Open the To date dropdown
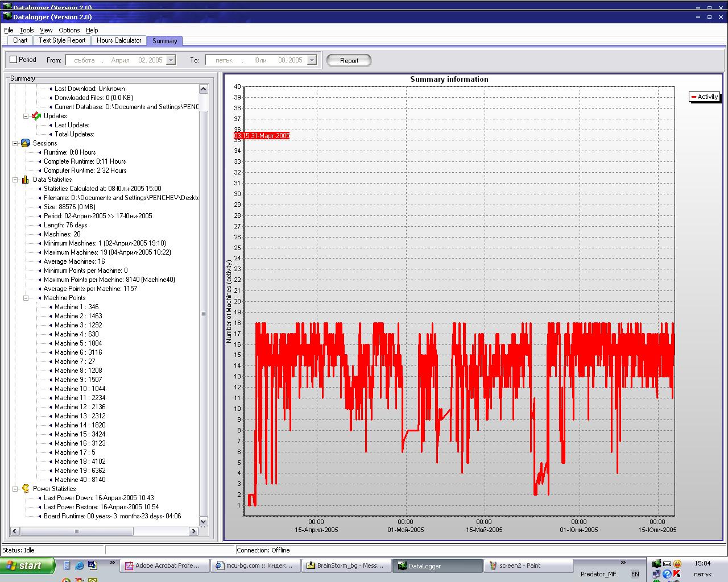728x582 pixels. (312, 60)
